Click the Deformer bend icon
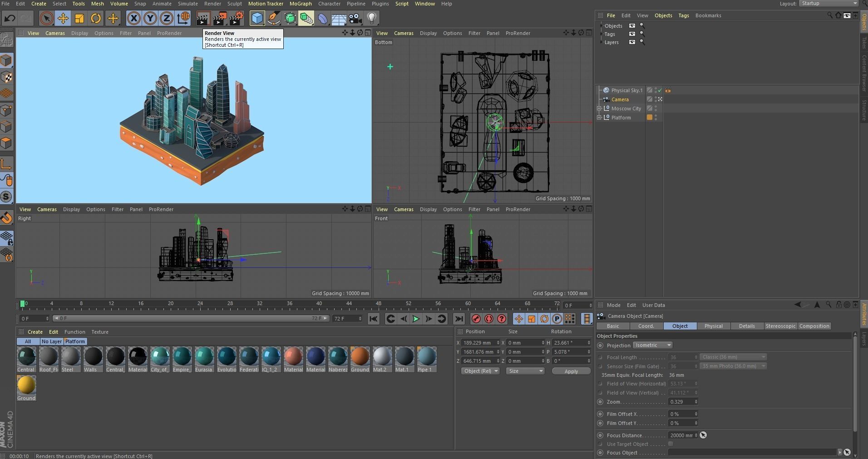This screenshot has width=868, height=459. (x=322, y=18)
